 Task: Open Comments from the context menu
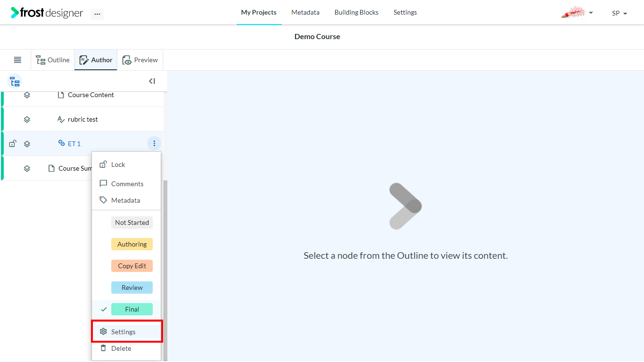[126, 184]
